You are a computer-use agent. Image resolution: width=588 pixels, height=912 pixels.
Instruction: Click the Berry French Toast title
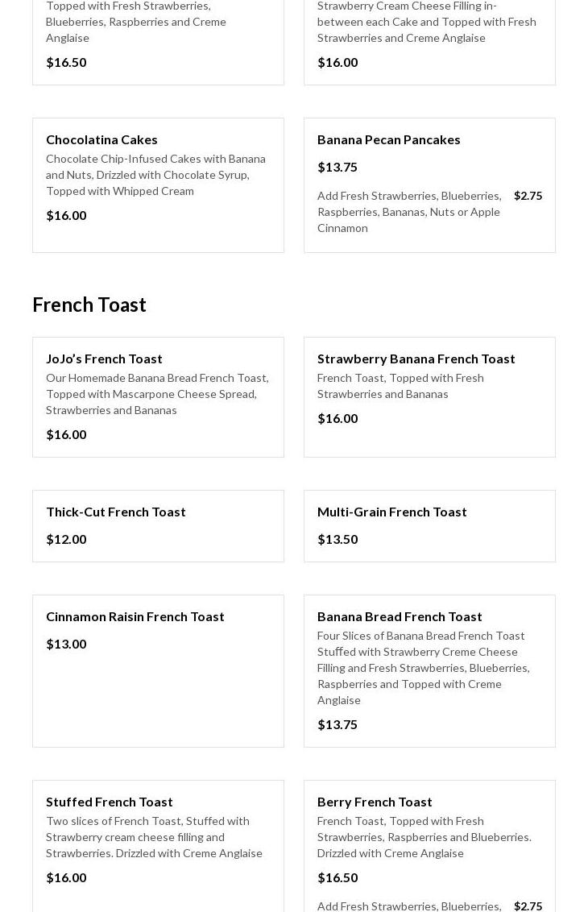point(375,802)
